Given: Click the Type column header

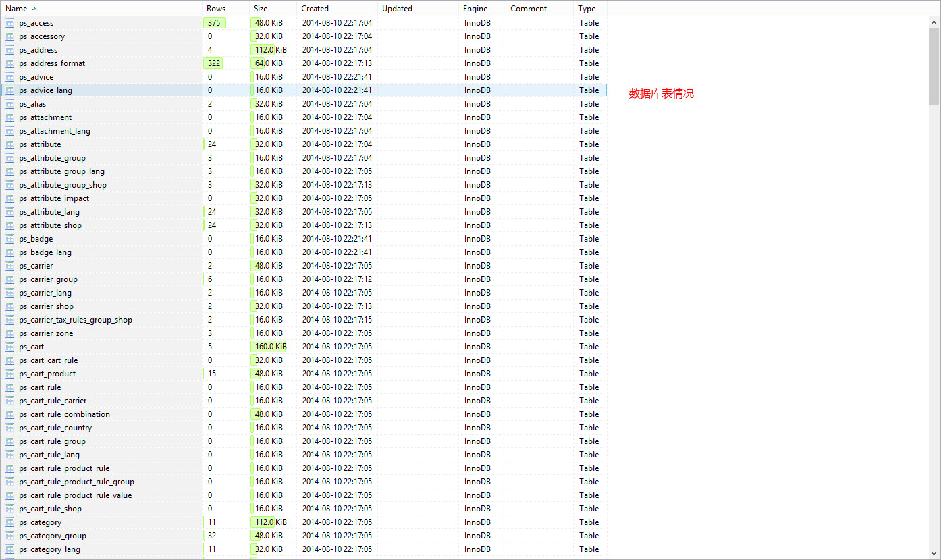Looking at the screenshot, I should [587, 9].
